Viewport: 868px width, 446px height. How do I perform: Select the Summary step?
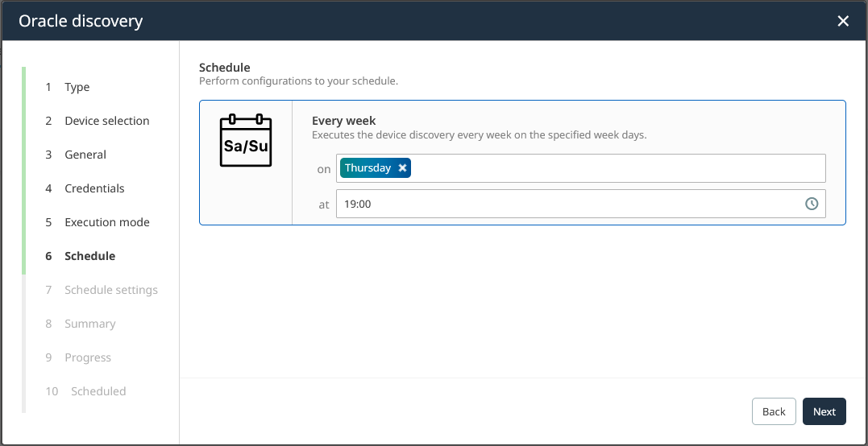[90, 324]
